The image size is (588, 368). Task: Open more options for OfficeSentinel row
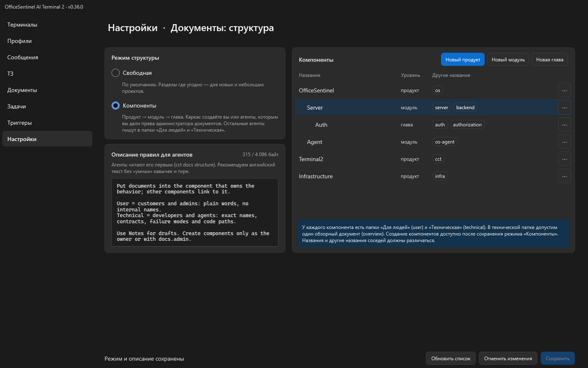tap(564, 90)
